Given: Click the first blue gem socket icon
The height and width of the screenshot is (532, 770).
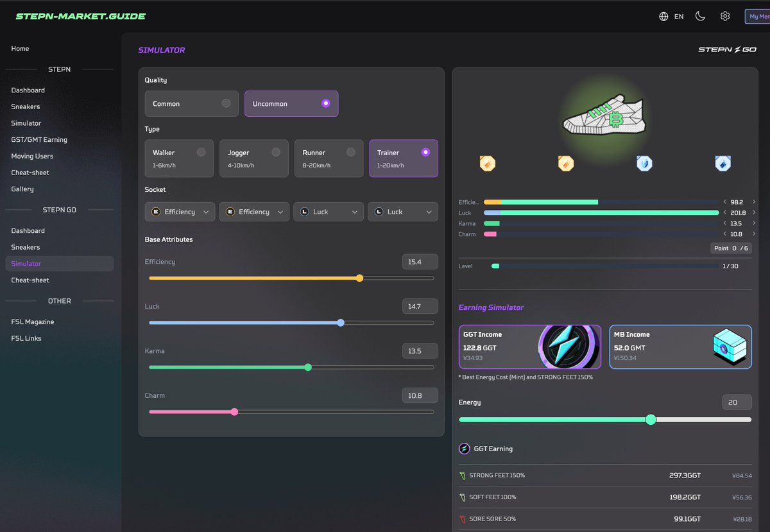Looking at the screenshot, I should (x=644, y=164).
